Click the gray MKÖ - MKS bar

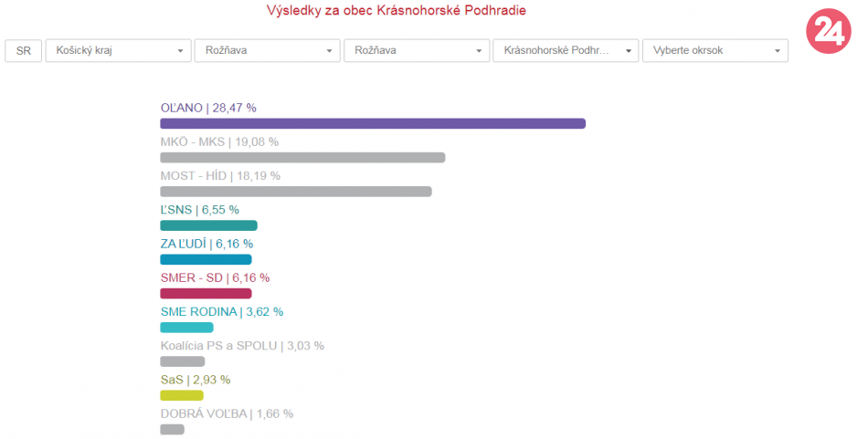pyautogui.click(x=302, y=158)
